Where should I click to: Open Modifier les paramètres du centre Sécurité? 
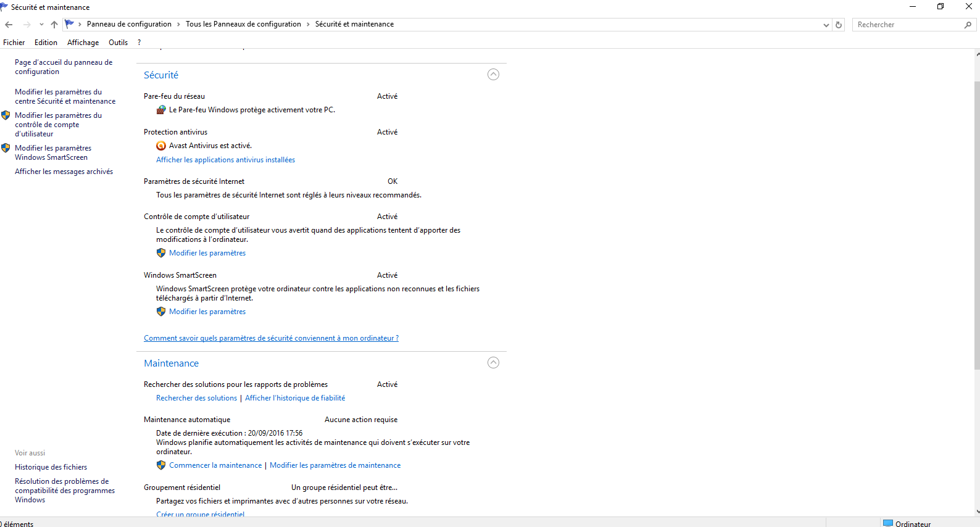coord(65,96)
